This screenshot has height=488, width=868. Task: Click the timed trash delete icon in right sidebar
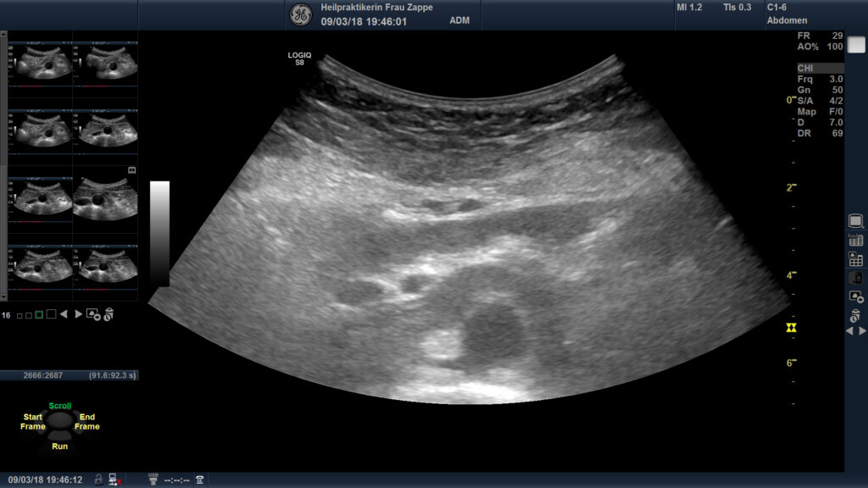[855, 316]
